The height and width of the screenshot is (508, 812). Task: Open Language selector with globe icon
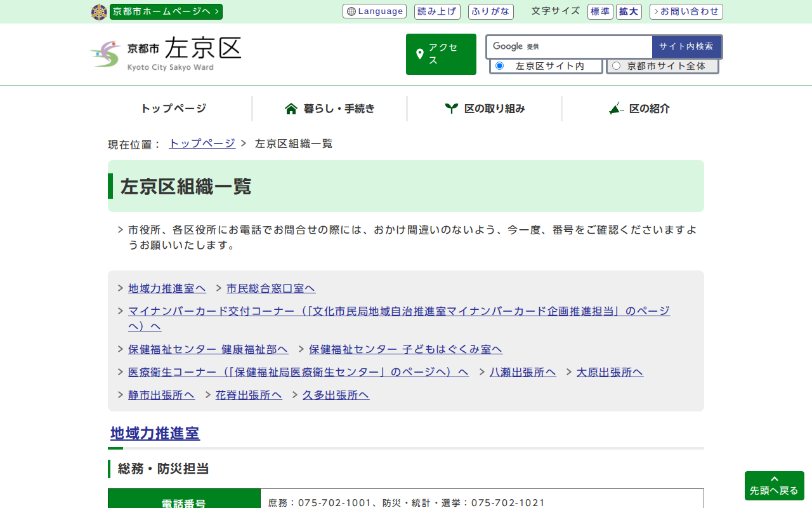374,11
